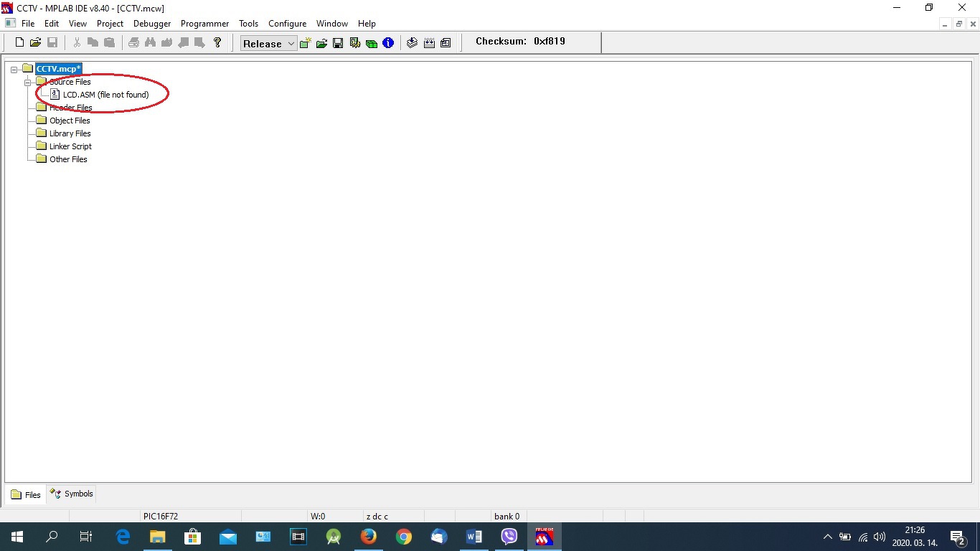This screenshot has height=551, width=980.
Task: Open Firefox from the taskbar
Action: [369, 537]
